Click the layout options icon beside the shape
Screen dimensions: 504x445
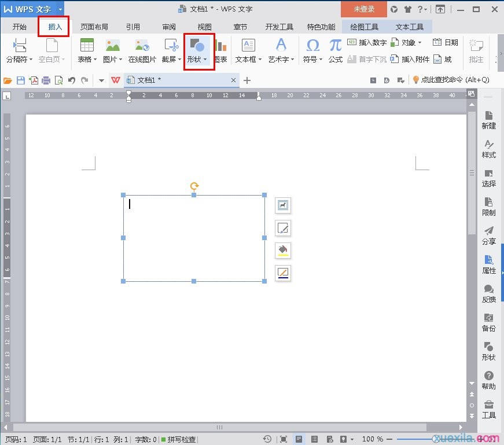(x=283, y=205)
